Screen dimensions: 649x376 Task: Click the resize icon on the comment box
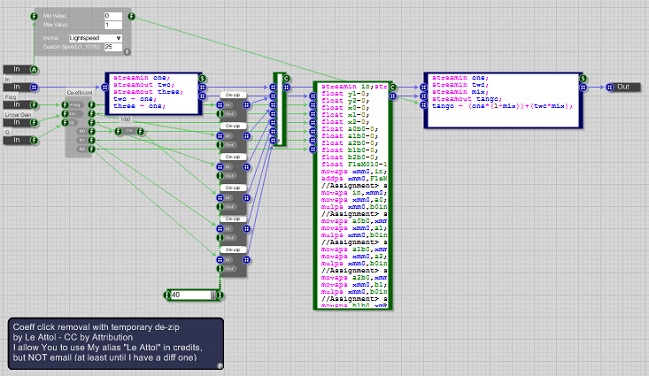pyautogui.click(x=220, y=366)
